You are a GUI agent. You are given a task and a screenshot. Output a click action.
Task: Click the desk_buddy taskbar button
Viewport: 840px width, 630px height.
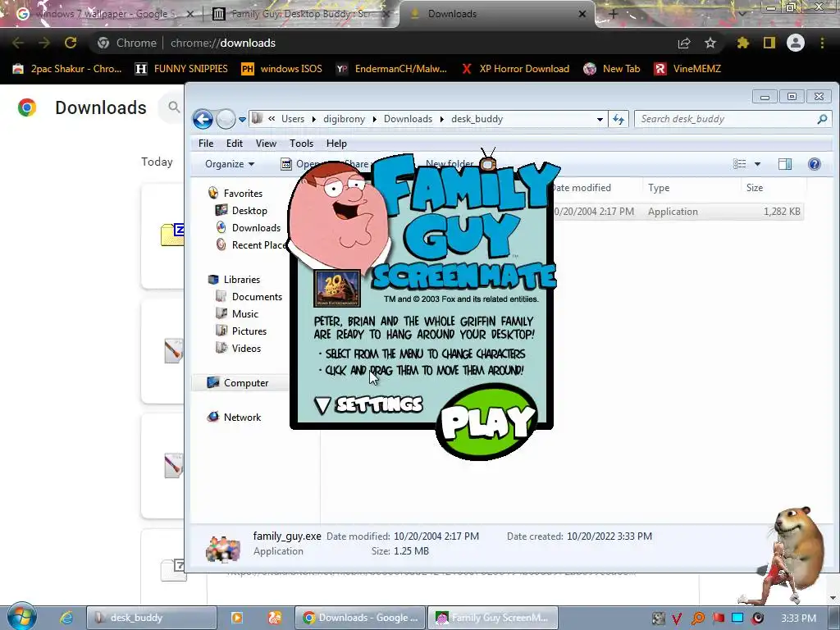coord(152,618)
